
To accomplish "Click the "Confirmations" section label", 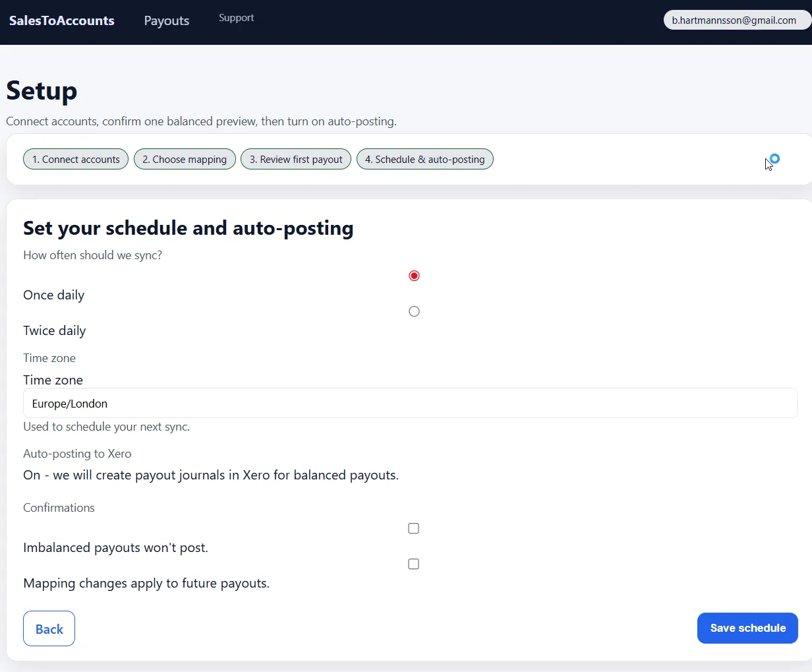I will click(x=59, y=507).
